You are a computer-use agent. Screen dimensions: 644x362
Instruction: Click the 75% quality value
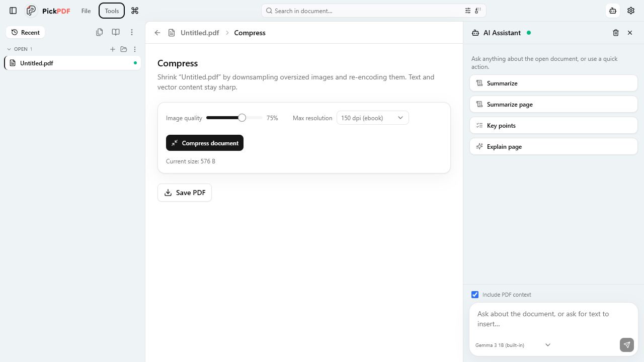click(272, 118)
